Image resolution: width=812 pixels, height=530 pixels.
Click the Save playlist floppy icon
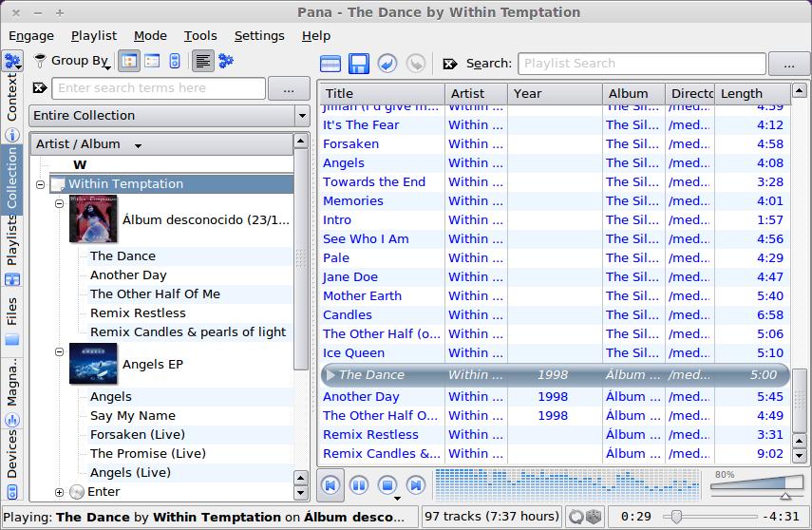click(358, 64)
